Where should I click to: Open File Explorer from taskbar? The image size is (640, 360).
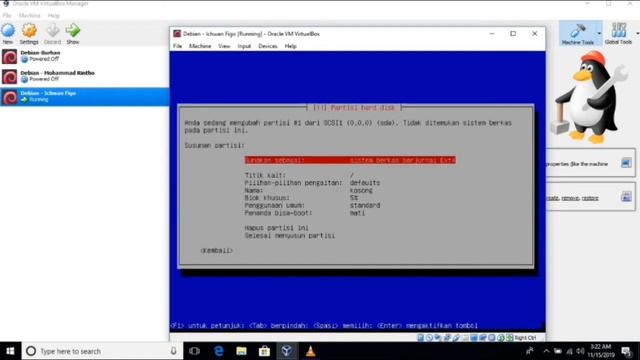(241, 351)
